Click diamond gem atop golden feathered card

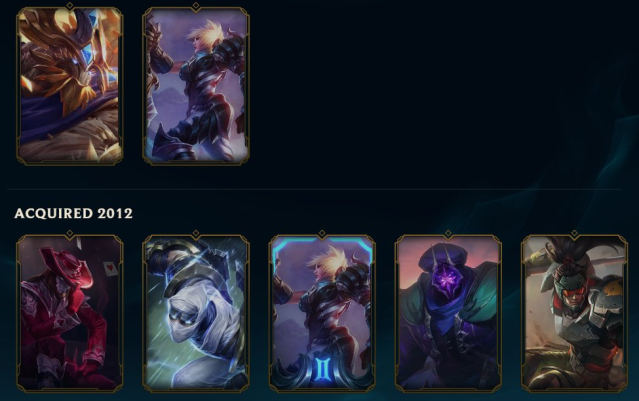click(x=70, y=6)
